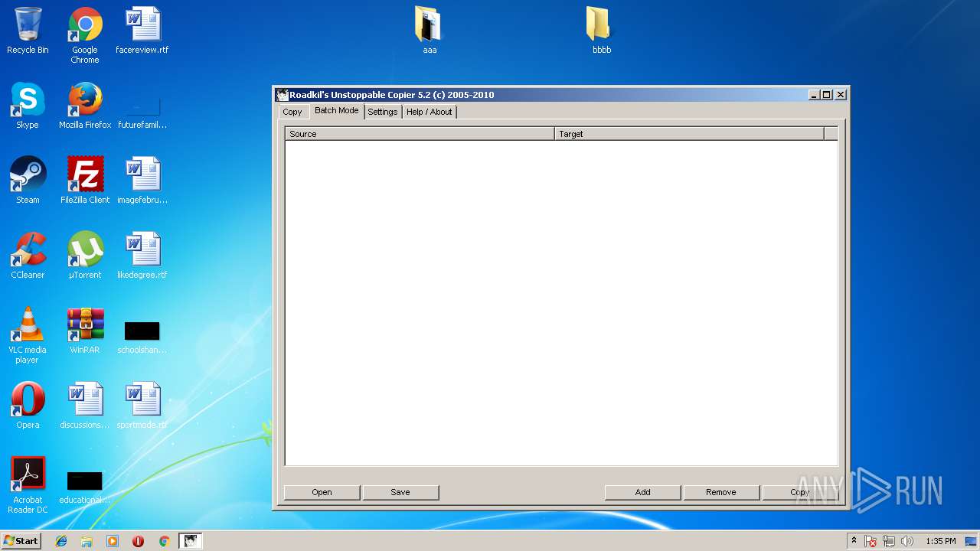Image resolution: width=980 pixels, height=551 pixels.
Task: Select the Opera desktop shortcut
Action: [x=28, y=406]
